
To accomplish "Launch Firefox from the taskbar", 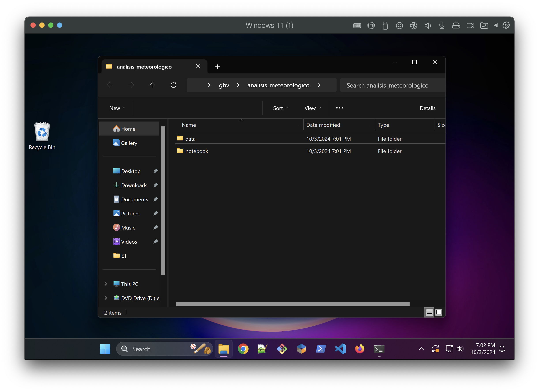I will (360, 349).
